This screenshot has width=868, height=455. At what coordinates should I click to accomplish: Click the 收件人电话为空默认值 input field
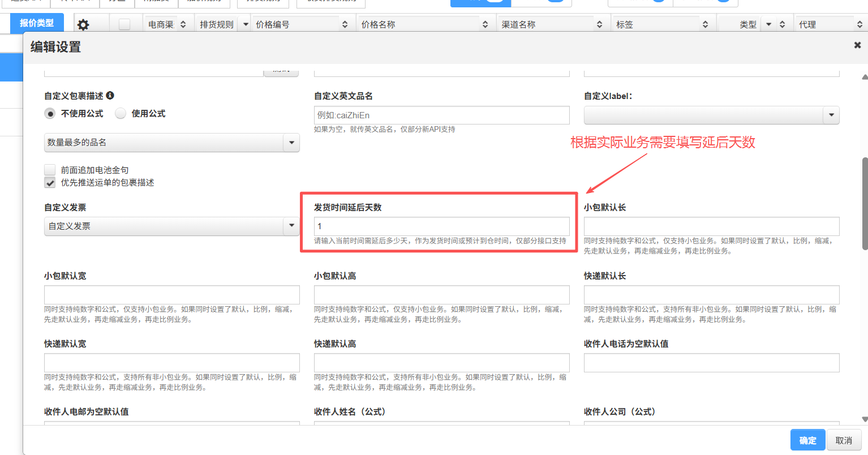coord(712,363)
